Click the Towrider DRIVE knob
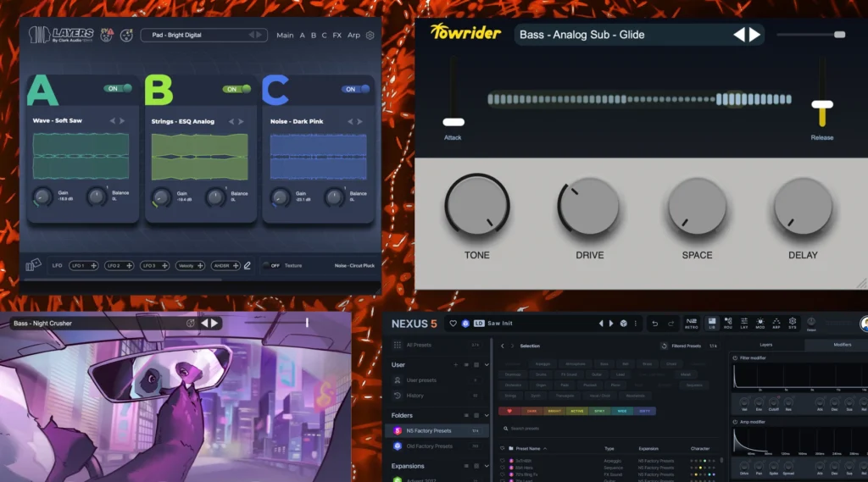 pyautogui.click(x=589, y=207)
